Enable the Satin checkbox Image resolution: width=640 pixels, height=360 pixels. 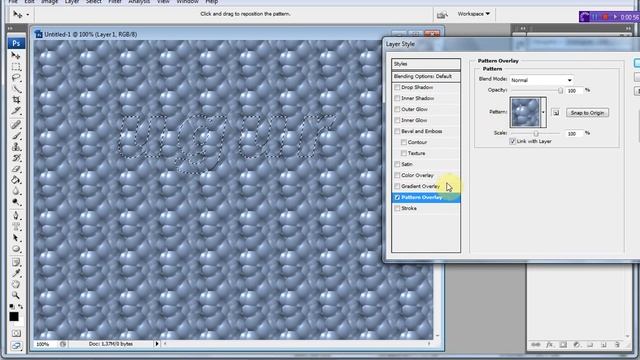(x=397, y=164)
